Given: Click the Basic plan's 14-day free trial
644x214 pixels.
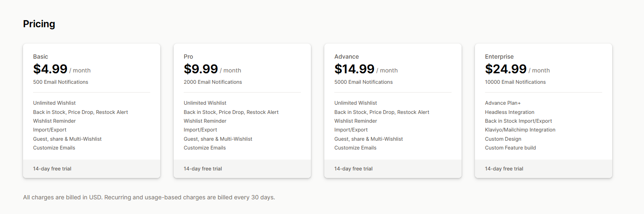Looking at the screenshot, I should click(52, 169).
